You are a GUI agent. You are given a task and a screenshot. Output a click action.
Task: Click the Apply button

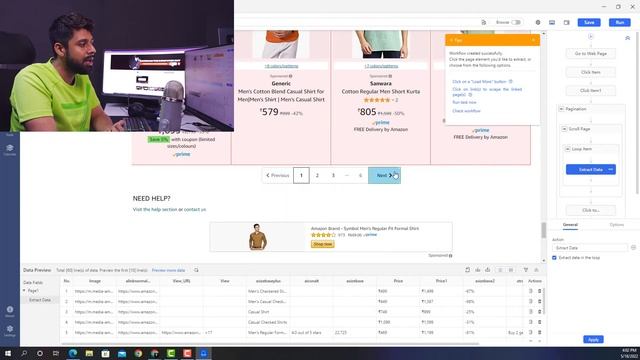(x=593, y=340)
